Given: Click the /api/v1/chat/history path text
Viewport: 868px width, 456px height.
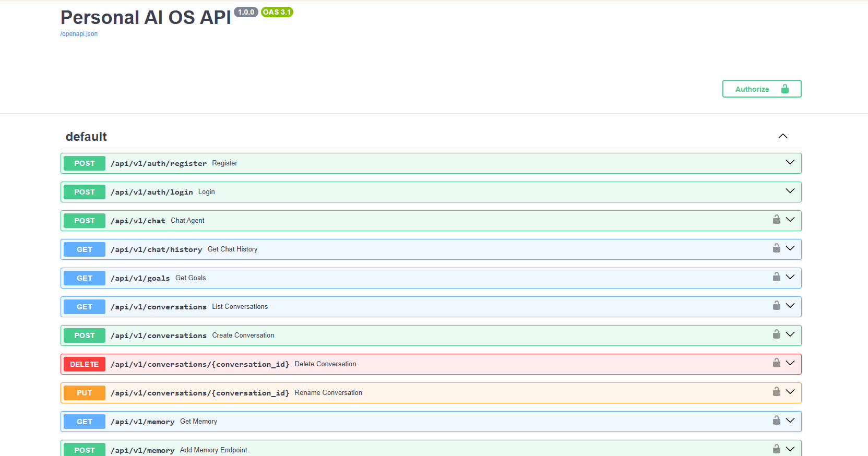Looking at the screenshot, I should pyautogui.click(x=157, y=249).
